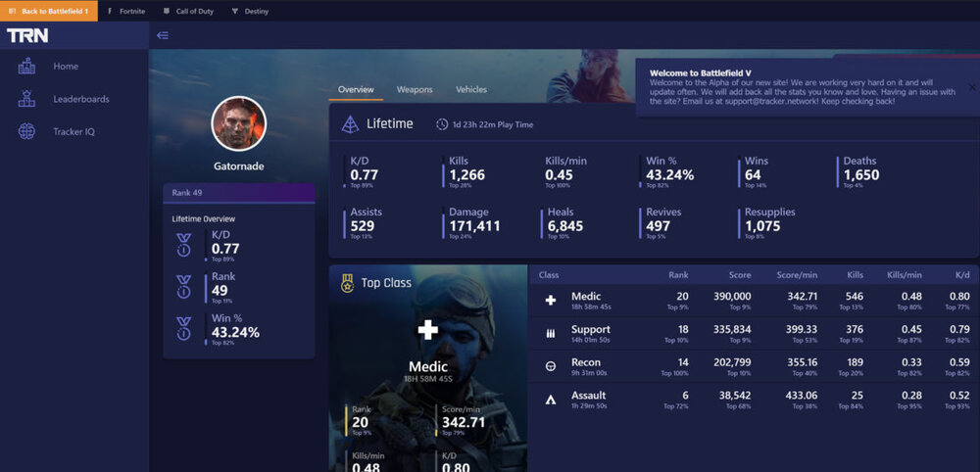980x472 pixels.
Task: Click the Recon scope icon in table
Action: point(551,366)
